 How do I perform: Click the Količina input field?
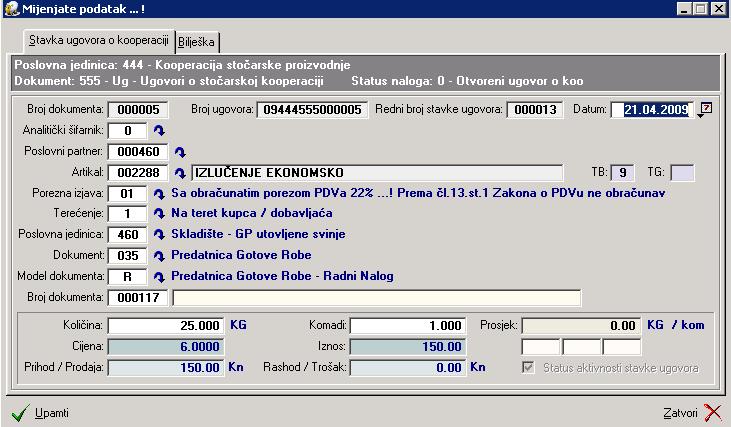pos(166,326)
